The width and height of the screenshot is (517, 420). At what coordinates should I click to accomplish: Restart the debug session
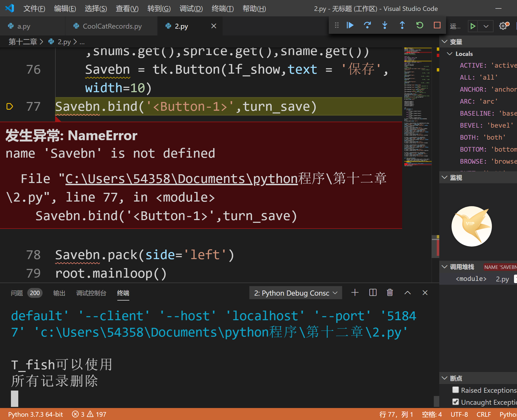tap(420, 25)
